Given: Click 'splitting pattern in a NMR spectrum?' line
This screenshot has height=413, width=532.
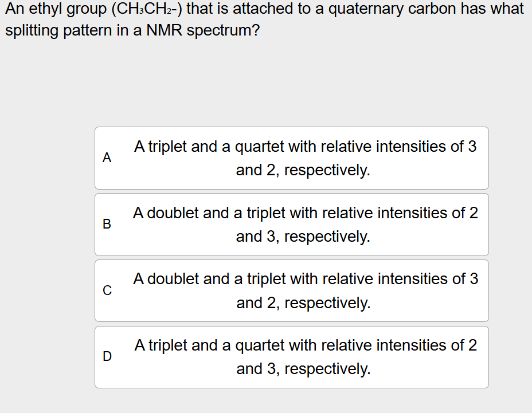Looking at the screenshot, I should tap(132, 30).
